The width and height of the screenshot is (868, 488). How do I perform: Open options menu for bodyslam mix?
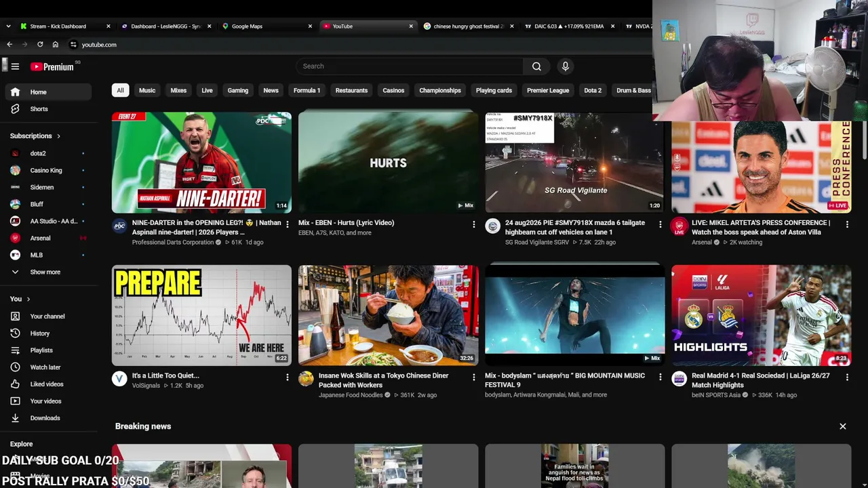(x=660, y=377)
